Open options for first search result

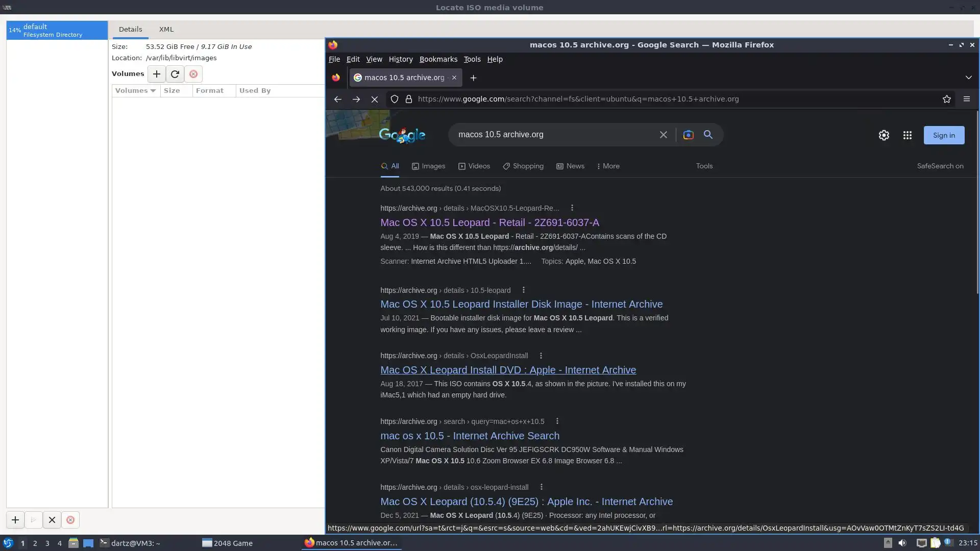572,208
